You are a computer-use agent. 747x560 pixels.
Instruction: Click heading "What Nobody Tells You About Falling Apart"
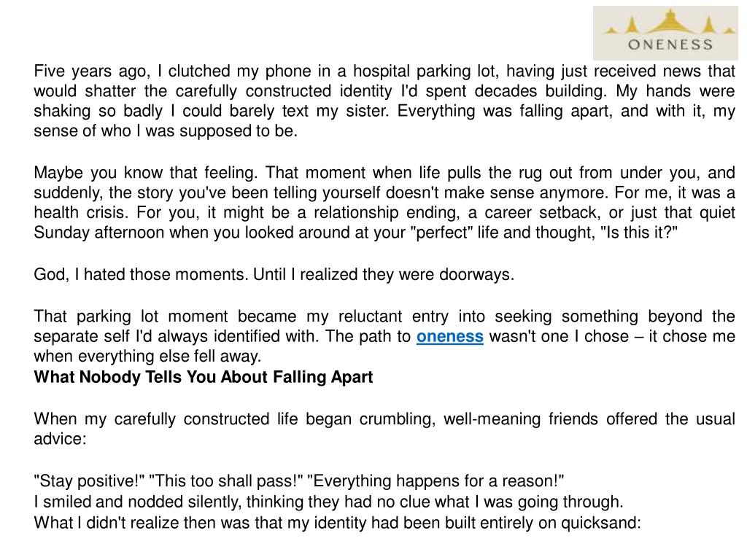204,377
